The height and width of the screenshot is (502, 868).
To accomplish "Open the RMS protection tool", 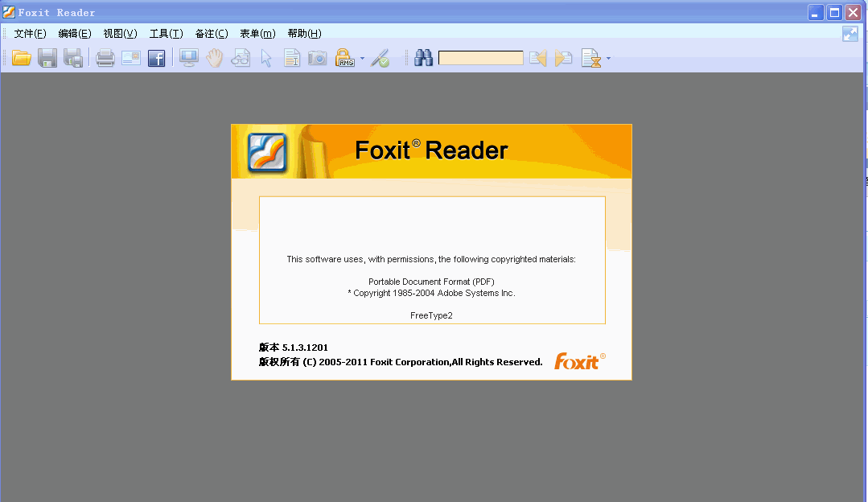I will coord(344,57).
